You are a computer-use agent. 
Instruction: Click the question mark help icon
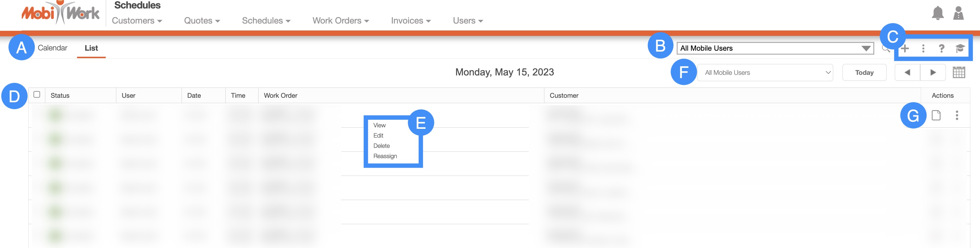[941, 48]
